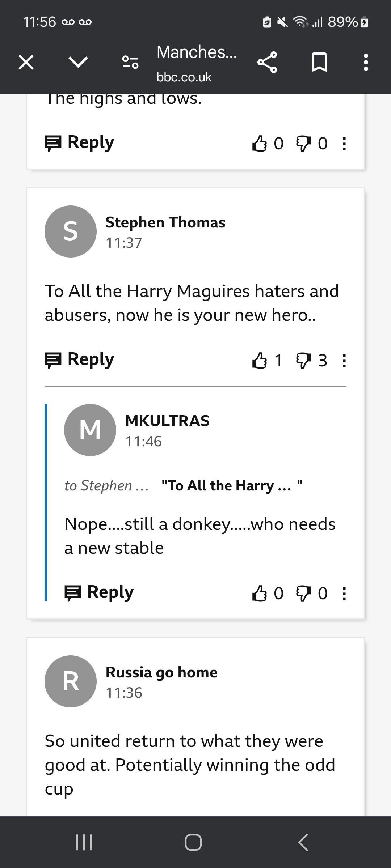Like Stephen Thomas's comment with thumbs up
Viewport: 391px width, 868px height.
pyautogui.click(x=259, y=360)
